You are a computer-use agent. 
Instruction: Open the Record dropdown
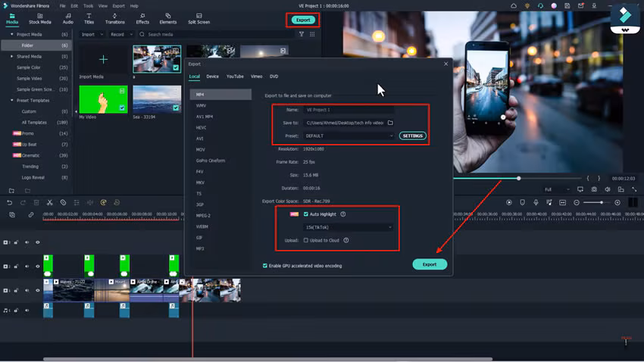pos(121,35)
